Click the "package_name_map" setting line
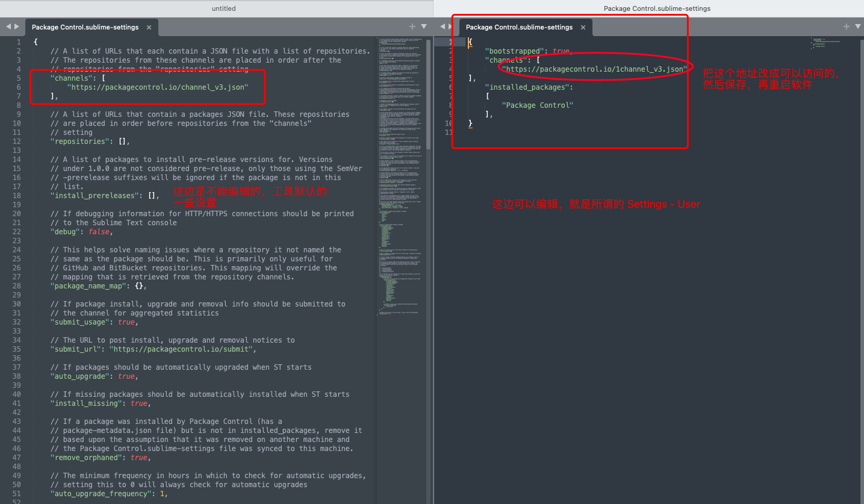The width and height of the screenshot is (864, 504). 98,286
